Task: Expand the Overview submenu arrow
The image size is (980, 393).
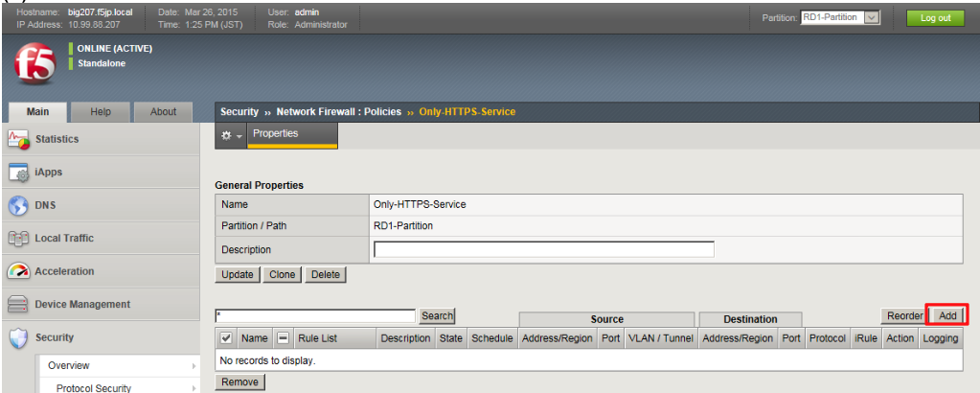Action: tap(194, 365)
